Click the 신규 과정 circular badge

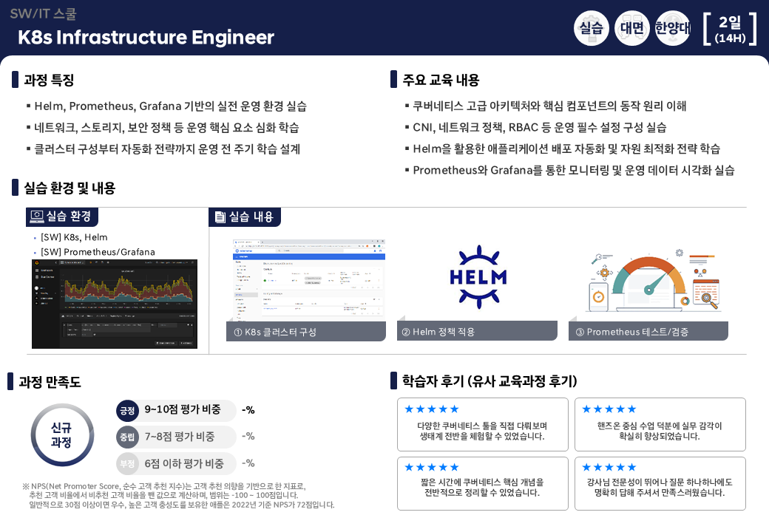click(62, 435)
